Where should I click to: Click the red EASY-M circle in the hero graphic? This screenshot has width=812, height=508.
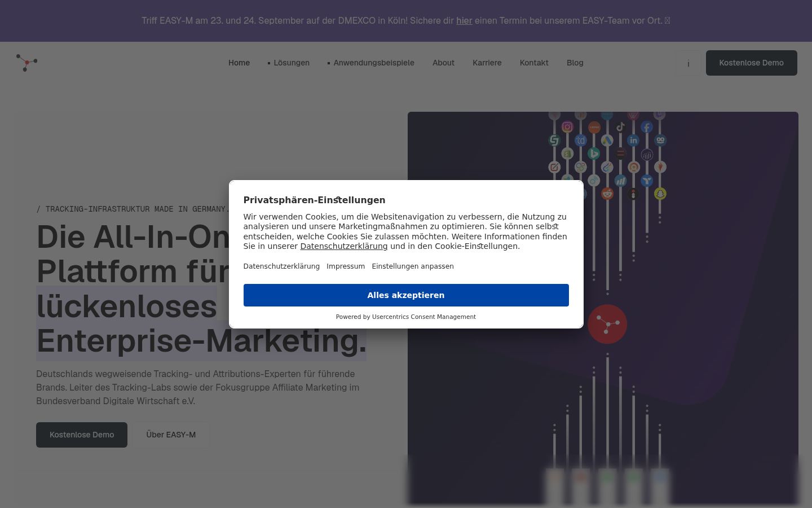pyautogui.click(x=607, y=324)
